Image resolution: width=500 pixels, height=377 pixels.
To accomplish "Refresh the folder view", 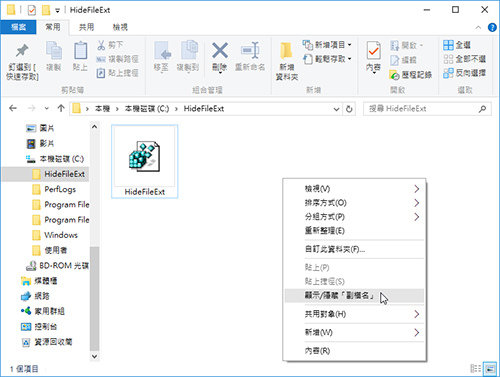I will (x=349, y=109).
